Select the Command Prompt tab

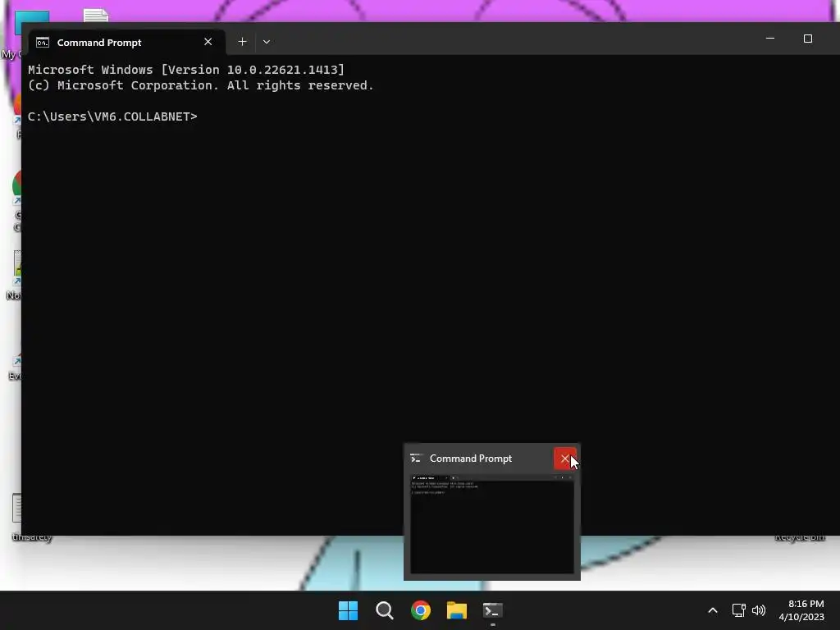click(x=127, y=43)
